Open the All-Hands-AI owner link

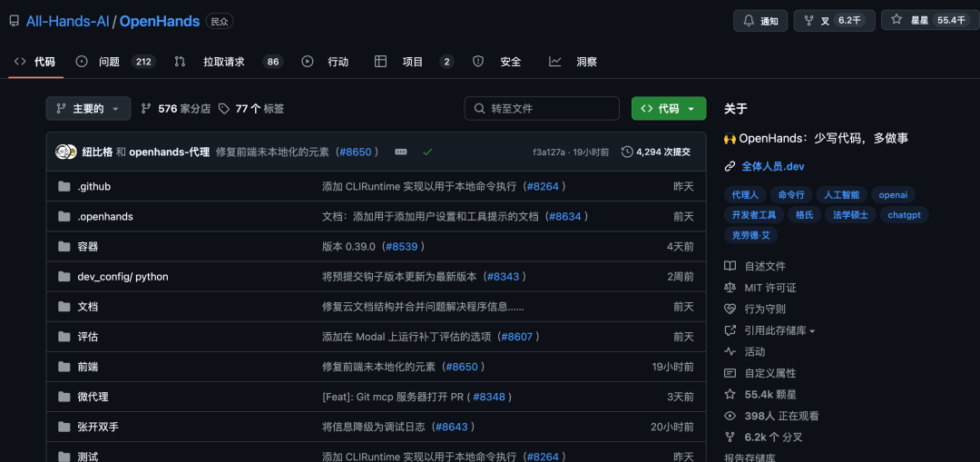pyautogui.click(x=67, y=21)
